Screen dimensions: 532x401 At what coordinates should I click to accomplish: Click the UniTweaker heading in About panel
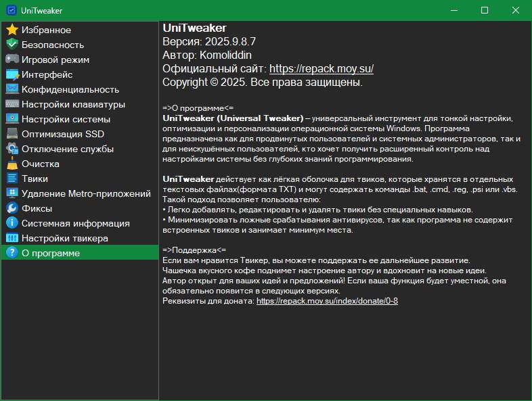pos(194,28)
